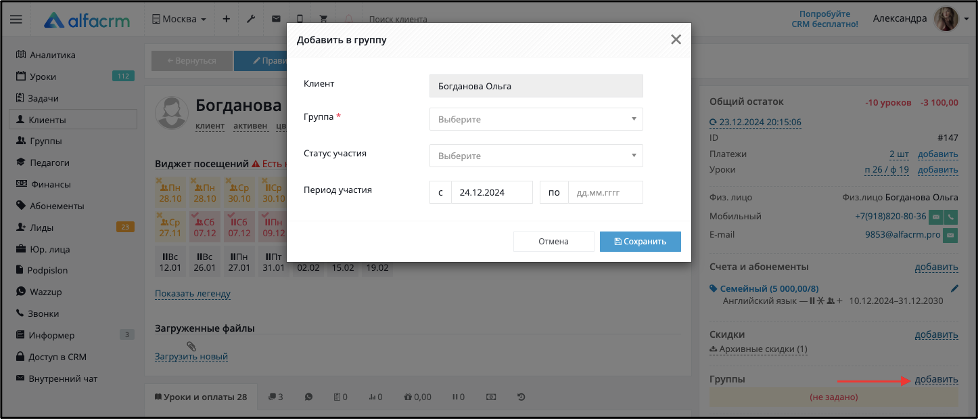The image size is (979, 420).
Task: Click the Отмена button
Action: pos(553,242)
